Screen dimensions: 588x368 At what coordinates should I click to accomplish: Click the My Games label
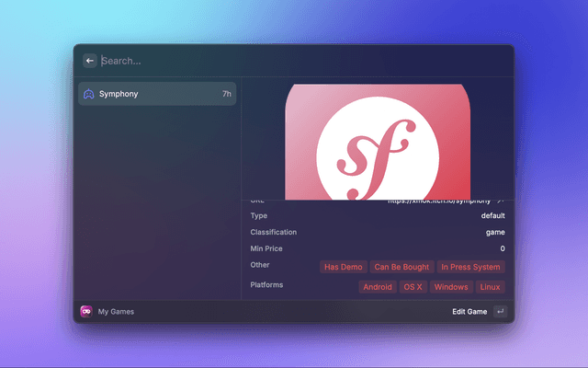(x=116, y=312)
